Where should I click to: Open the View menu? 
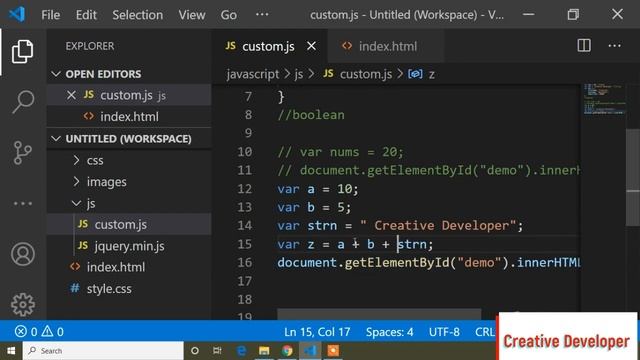point(192,15)
